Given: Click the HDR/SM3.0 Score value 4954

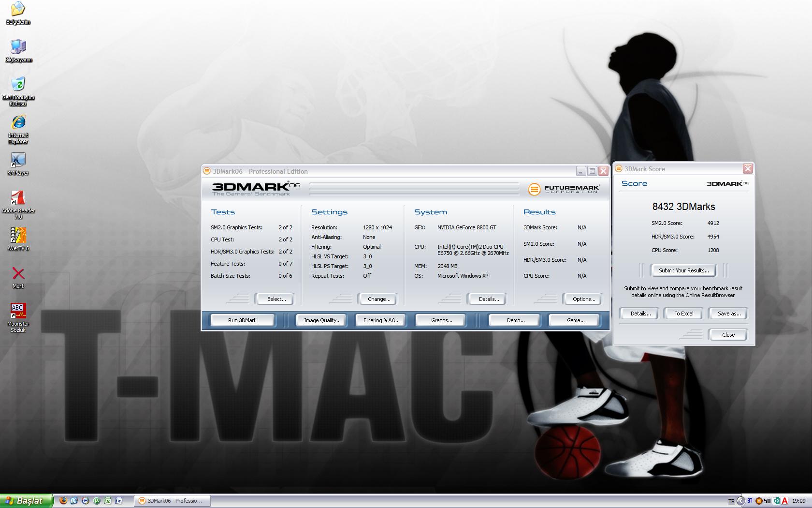Looking at the screenshot, I should click(713, 237).
